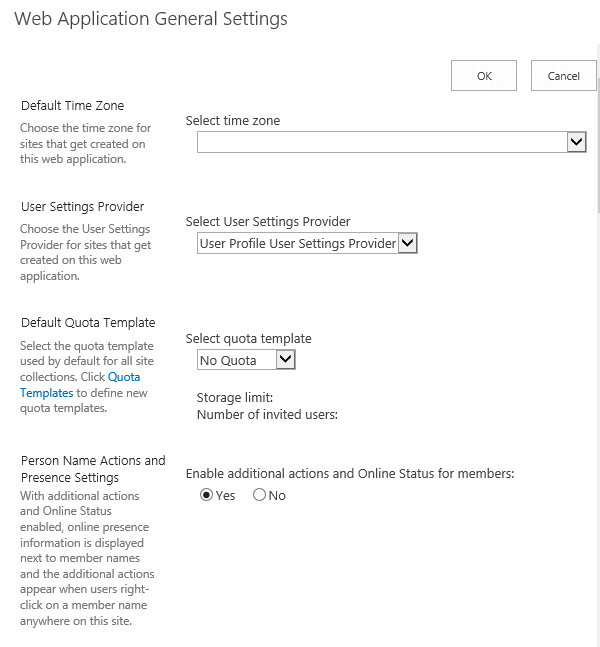
Task: Click the Select quota template label
Action: pos(249,338)
